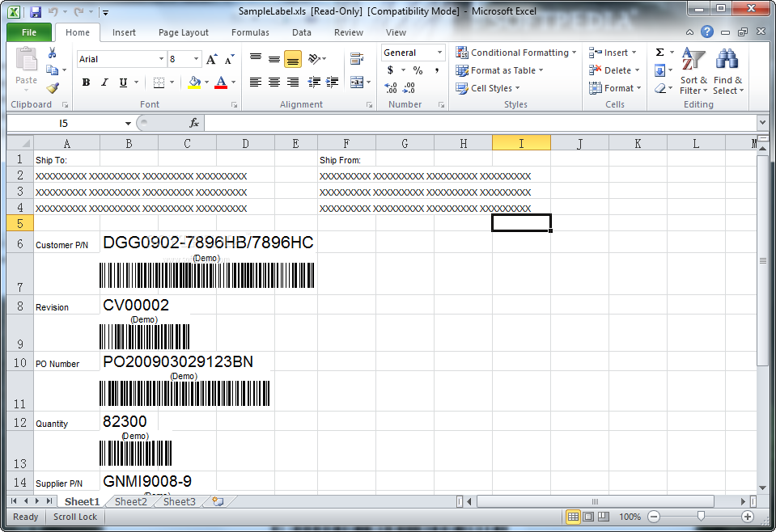Click Decrease Decimal icon

point(409,88)
